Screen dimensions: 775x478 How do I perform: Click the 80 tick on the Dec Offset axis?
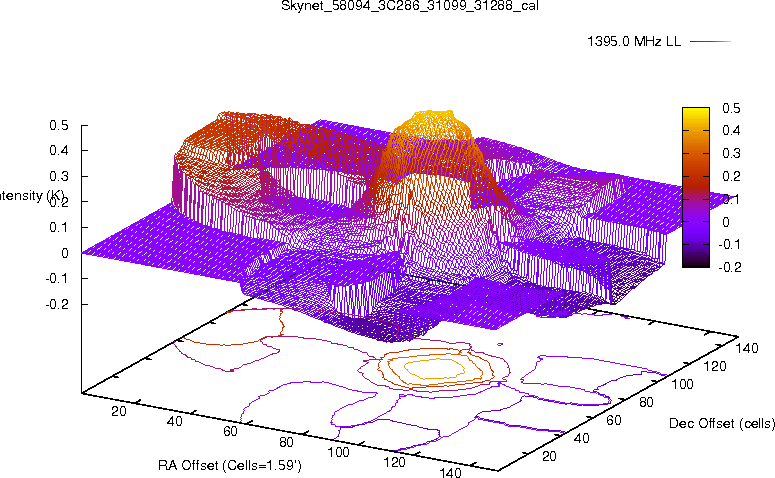[x=646, y=402]
